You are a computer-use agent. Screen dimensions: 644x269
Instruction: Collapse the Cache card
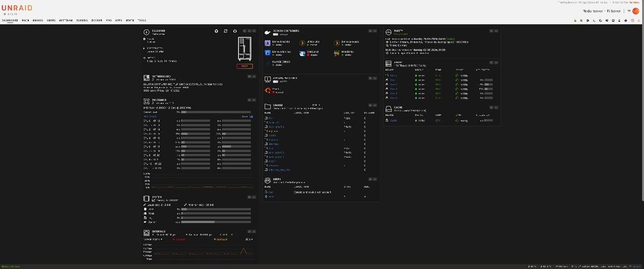click(x=496, y=107)
